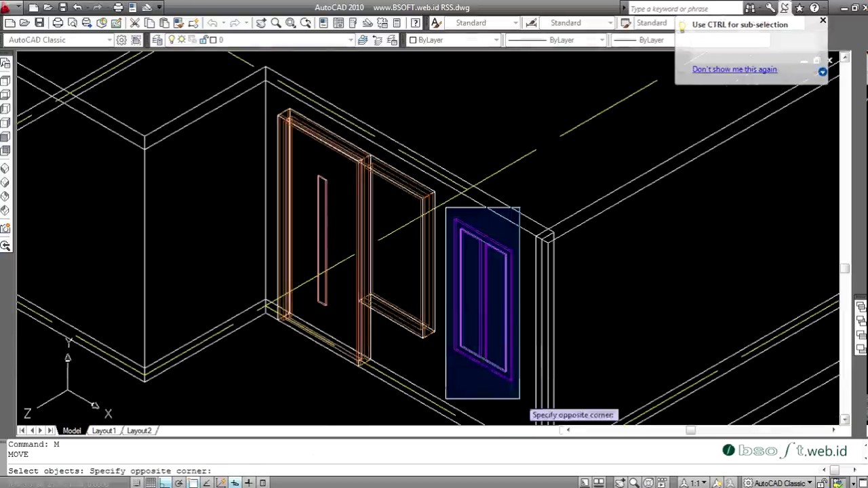Image resolution: width=868 pixels, height=488 pixels.
Task: Click the keyword search input field
Action: (685, 8)
